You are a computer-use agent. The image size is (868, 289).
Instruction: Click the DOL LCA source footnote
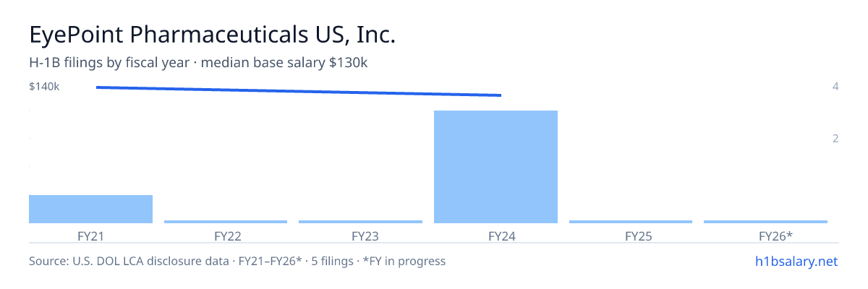[x=237, y=261]
